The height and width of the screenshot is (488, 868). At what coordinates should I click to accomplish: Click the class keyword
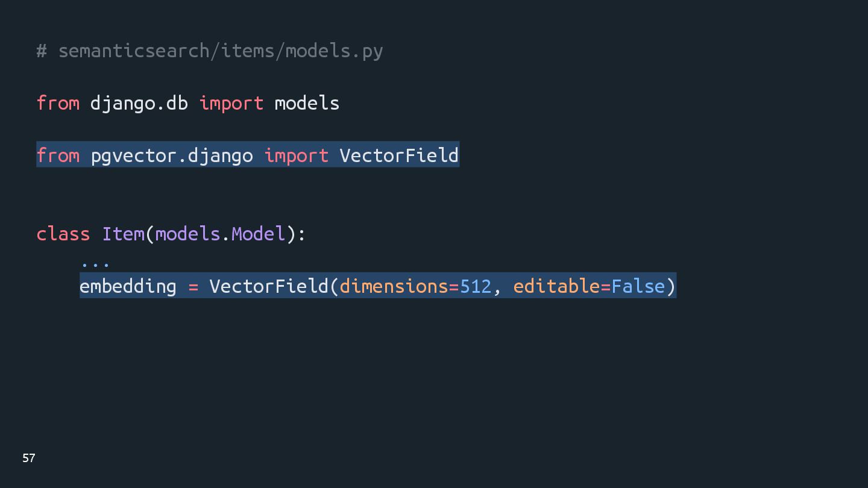(63, 234)
